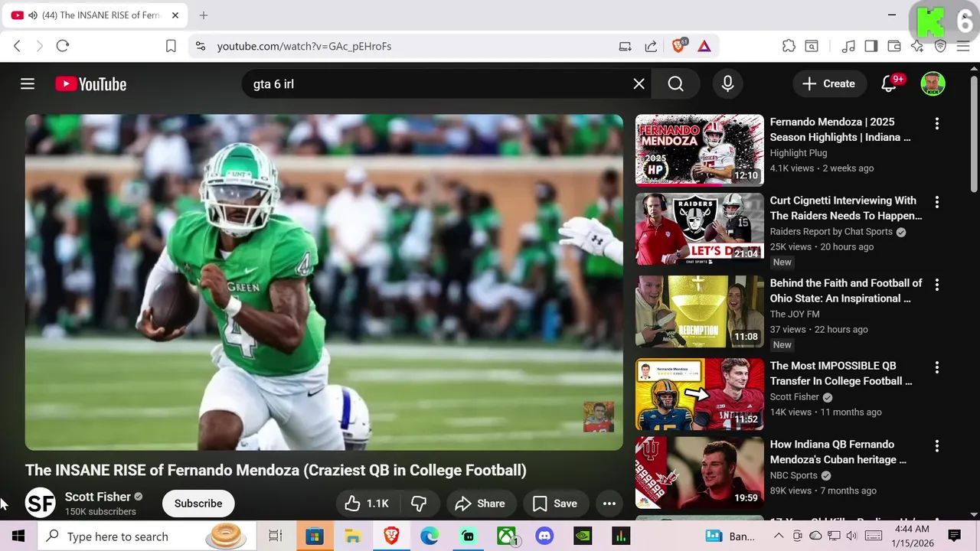Reload the page
The image size is (980, 551).
(x=63, y=46)
